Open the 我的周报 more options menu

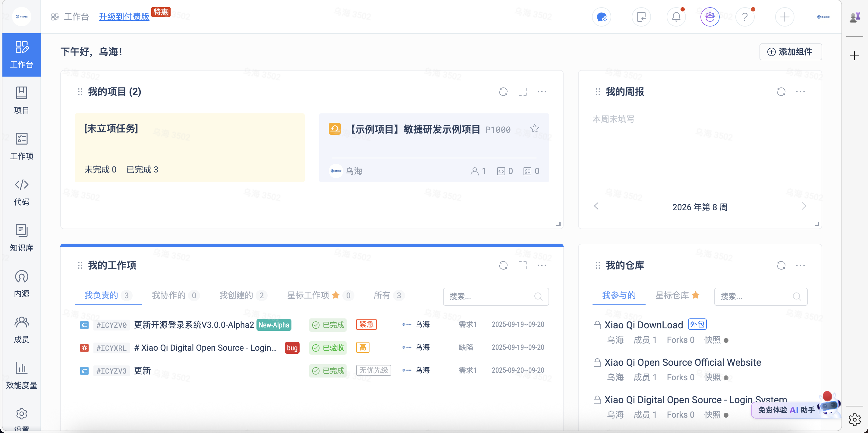pyautogui.click(x=801, y=91)
